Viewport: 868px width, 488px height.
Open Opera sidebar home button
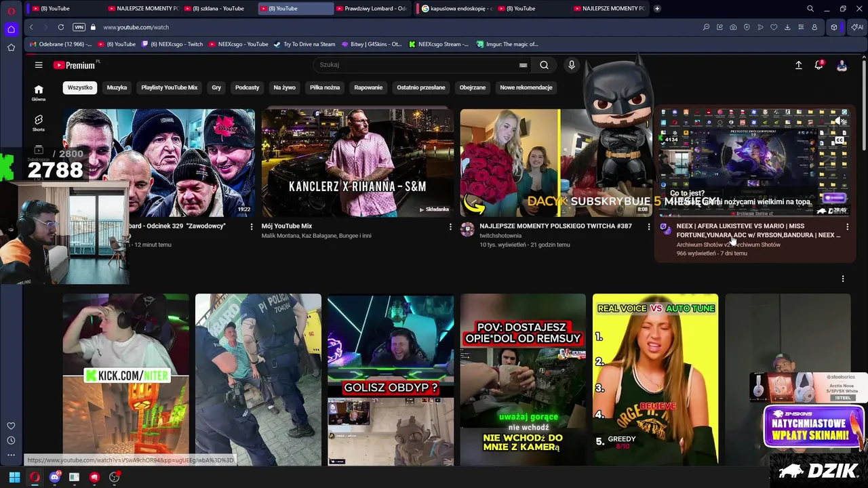[x=11, y=29]
